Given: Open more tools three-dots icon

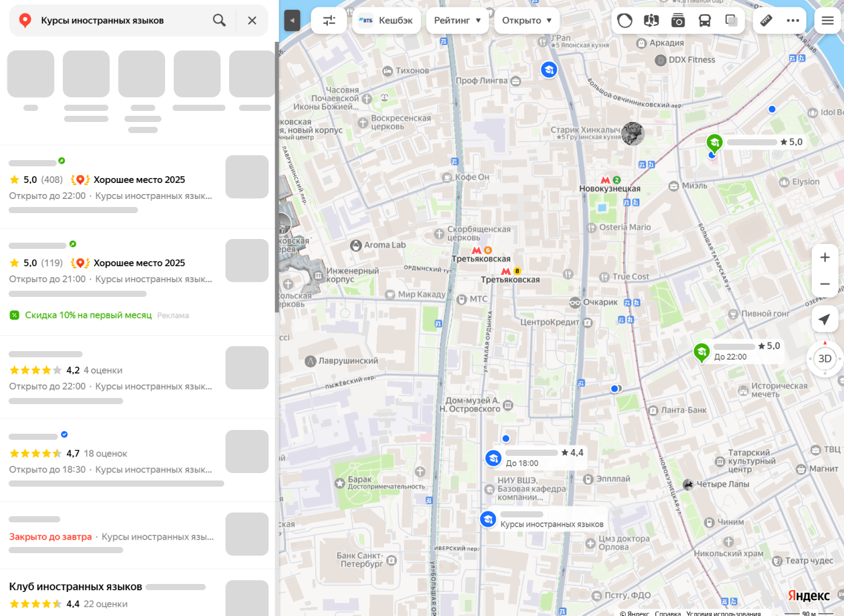Looking at the screenshot, I should pos(793,20).
